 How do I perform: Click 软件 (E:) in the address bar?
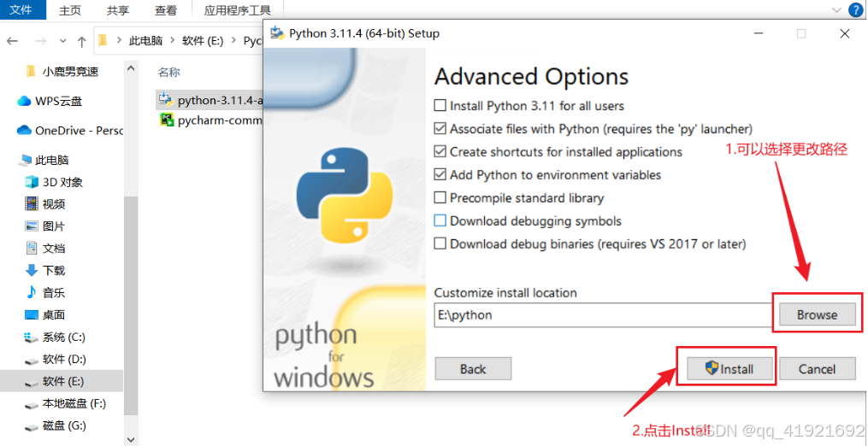pyautogui.click(x=204, y=41)
